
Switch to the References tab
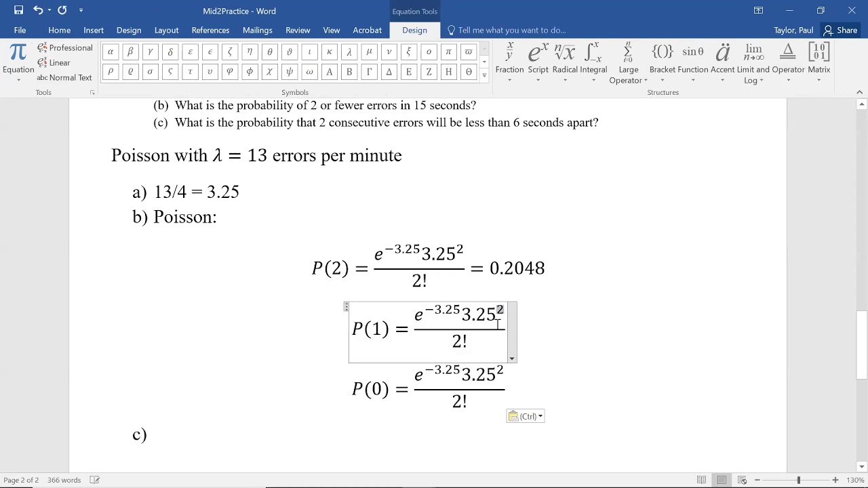click(210, 30)
